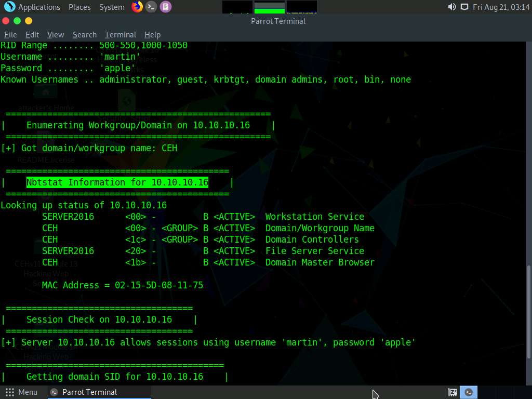This screenshot has width=532, height=399.
Task: Click the 'Domain Controllers' text
Action: coord(312,240)
